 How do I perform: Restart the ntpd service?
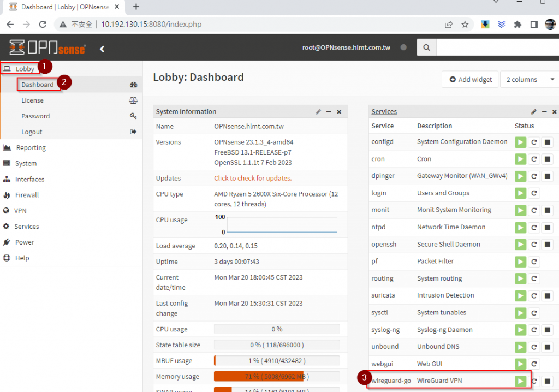(534, 228)
